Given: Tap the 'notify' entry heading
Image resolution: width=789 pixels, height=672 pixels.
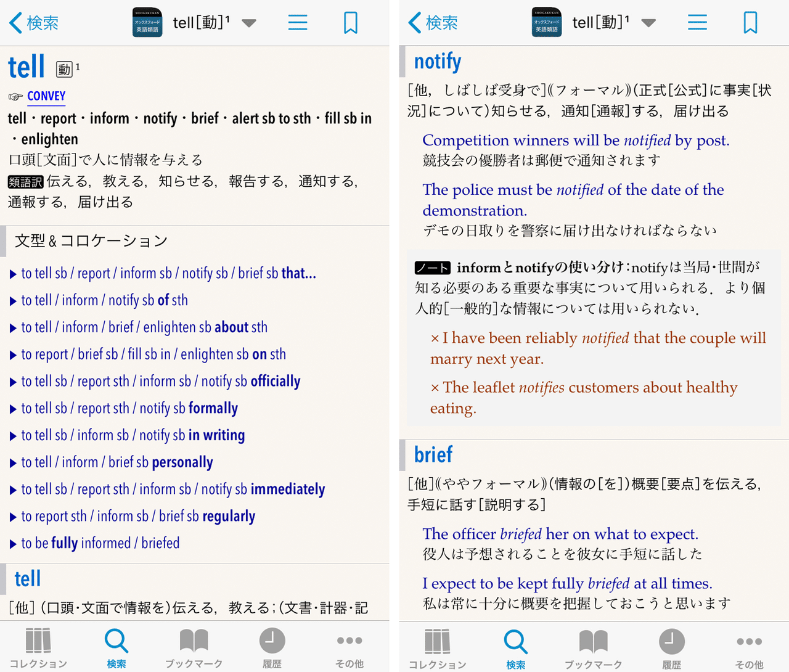Looking at the screenshot, I should 438,62.
